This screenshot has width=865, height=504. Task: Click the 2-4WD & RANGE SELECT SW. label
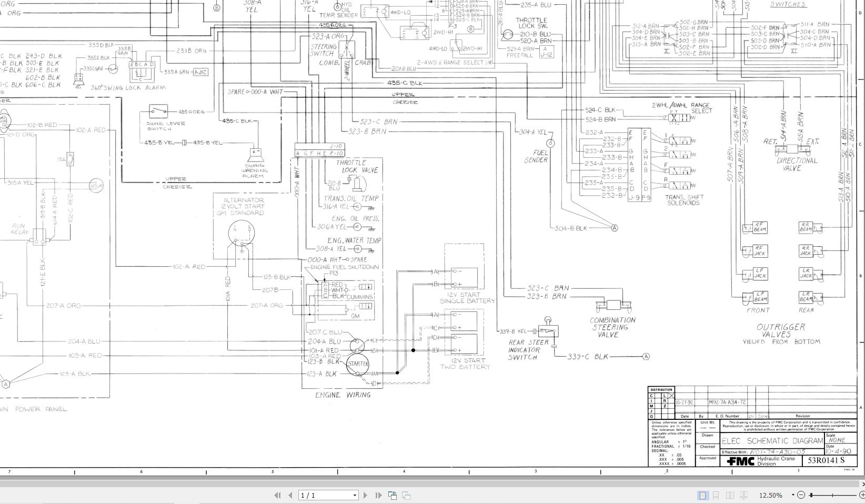(455, 63)
